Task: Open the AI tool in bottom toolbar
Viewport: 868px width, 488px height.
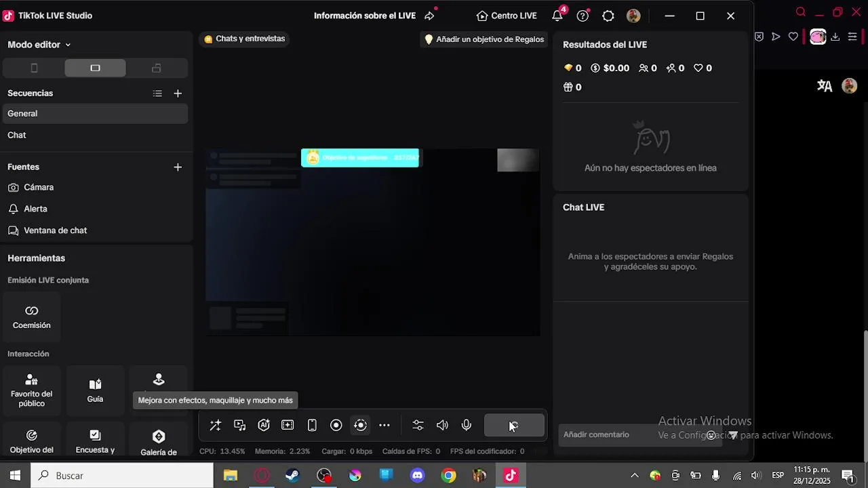Action: [x=264, y=425]
